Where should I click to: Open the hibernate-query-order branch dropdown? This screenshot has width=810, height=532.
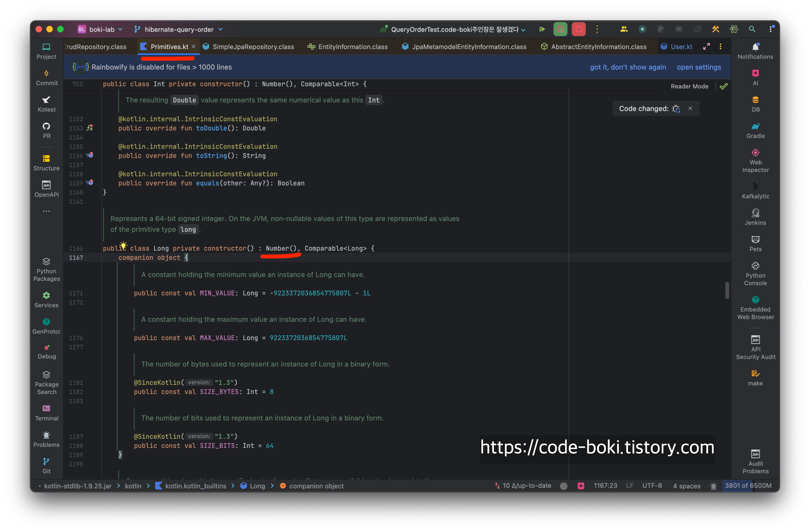(x=179, y=29)
